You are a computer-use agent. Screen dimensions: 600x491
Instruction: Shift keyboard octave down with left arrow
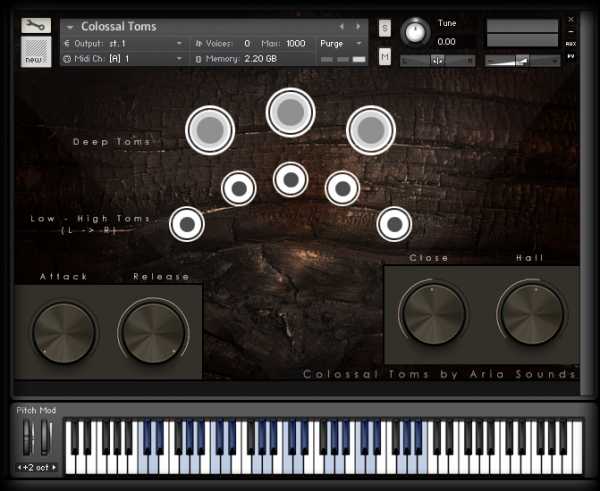click(x=20, y=467)
